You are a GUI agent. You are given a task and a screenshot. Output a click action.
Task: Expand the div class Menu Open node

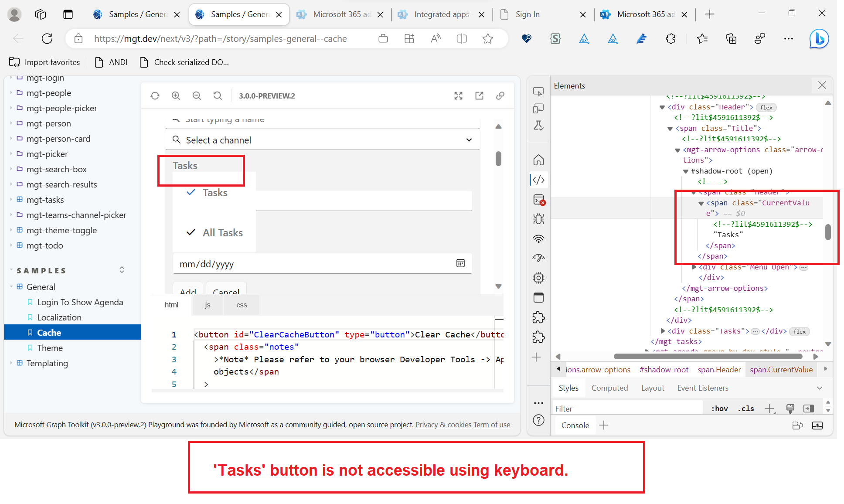pos(694,267)
